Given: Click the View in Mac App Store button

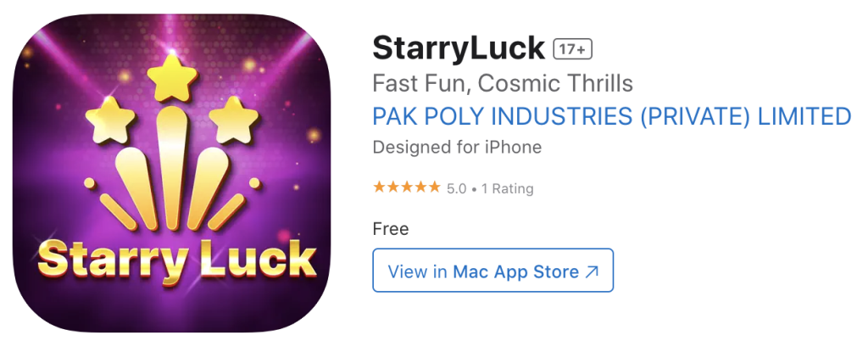Looking at the screenshot, I should point(492,270).
